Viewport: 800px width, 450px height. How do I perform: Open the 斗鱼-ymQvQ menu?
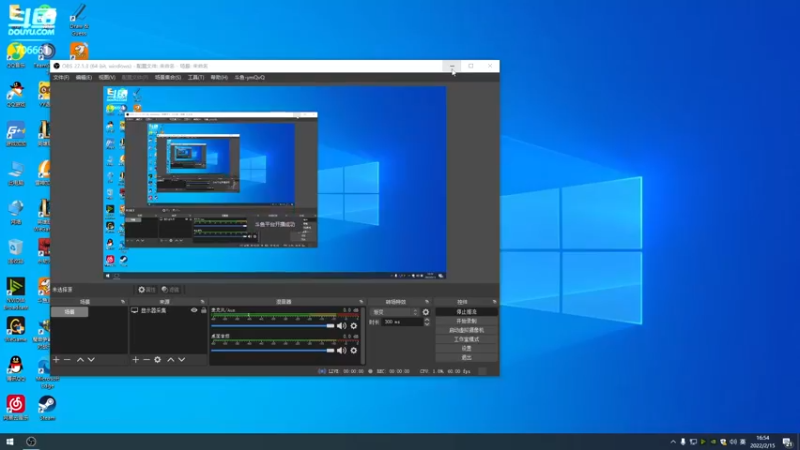pos(249,78)
